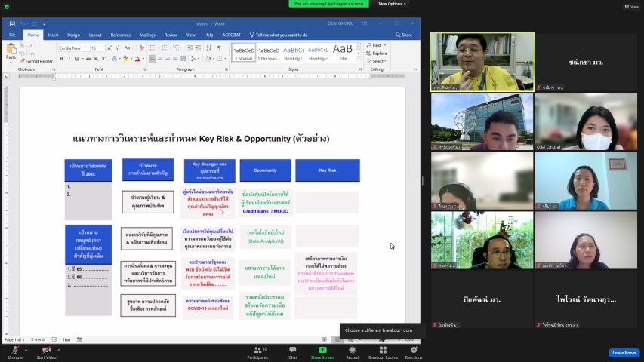Expand the View Options dropdown
This screenshot has height=362, width=644.
390,4
